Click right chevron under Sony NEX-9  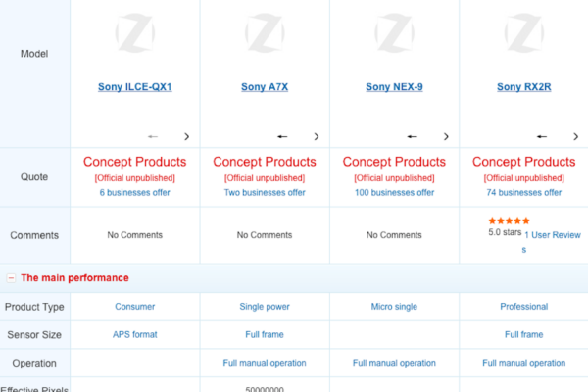[446, 136]
